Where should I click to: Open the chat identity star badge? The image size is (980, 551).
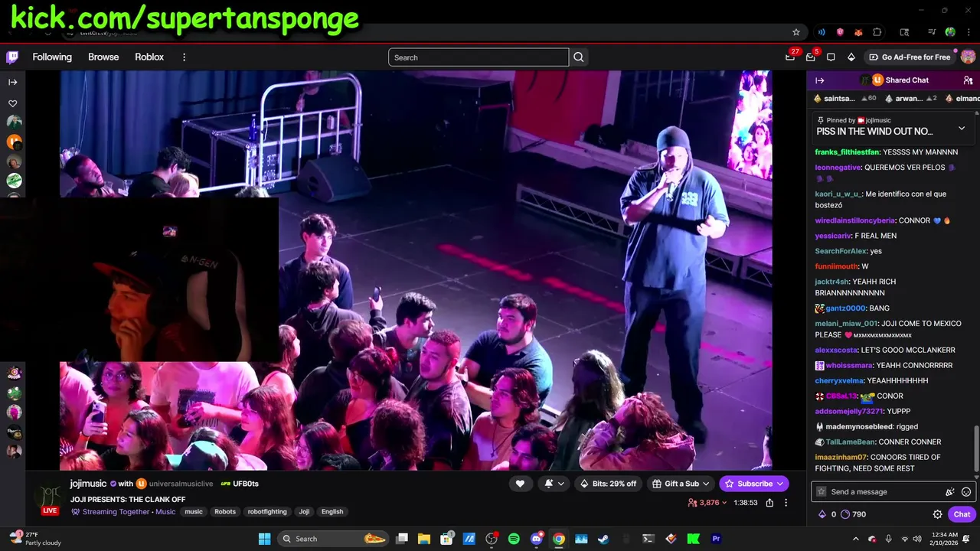click(822, 491)
